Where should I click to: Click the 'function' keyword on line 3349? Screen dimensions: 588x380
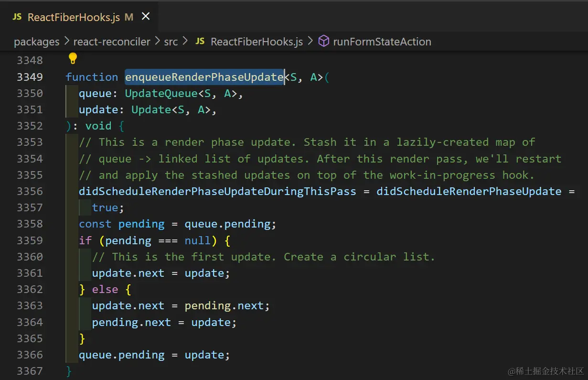coord(92,77)
